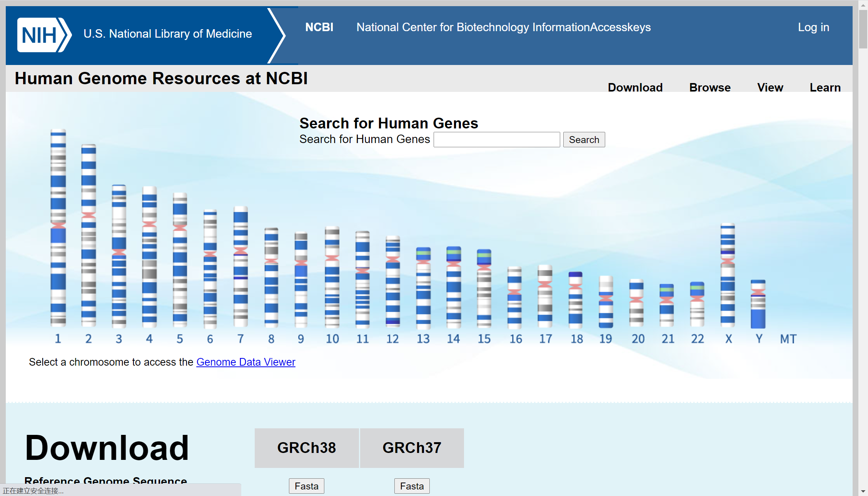Select the GRCh37 assembly tab
Image resolution: width=868 pixels, height=496 pixels.
point(412,448)
